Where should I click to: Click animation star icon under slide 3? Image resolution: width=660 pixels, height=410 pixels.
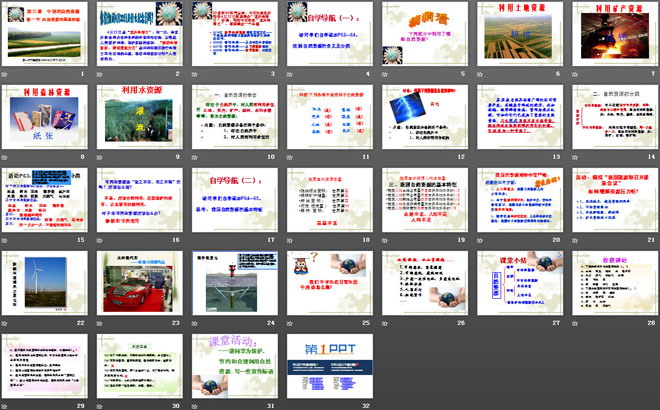195,74
